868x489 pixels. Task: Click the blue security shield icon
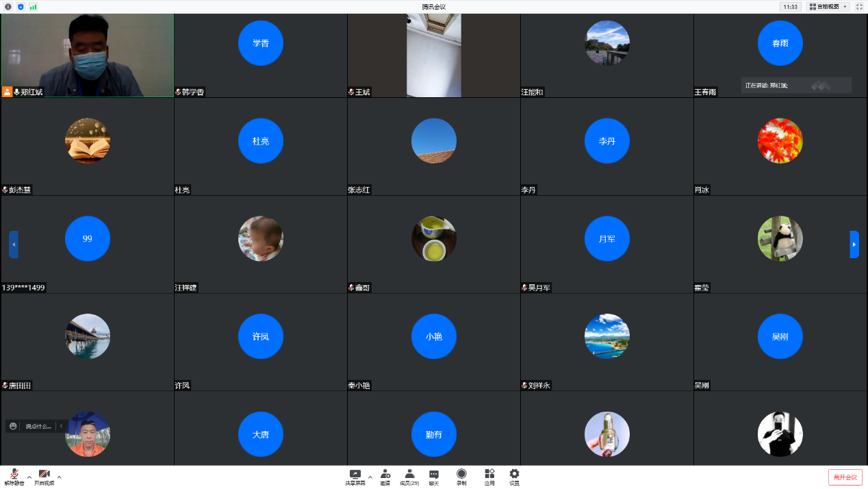click(21, 7)
